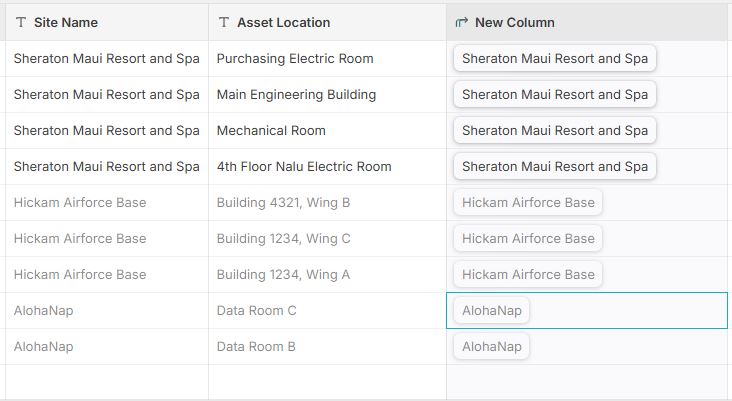Open the Sheraton chip in the Purchasing row

[x=555, y=58]
